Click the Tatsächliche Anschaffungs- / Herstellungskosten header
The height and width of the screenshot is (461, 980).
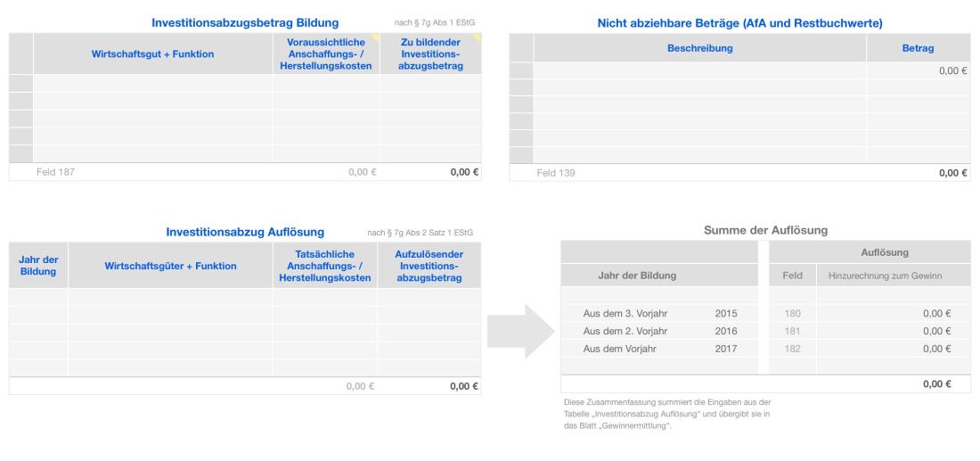[324, 266]
